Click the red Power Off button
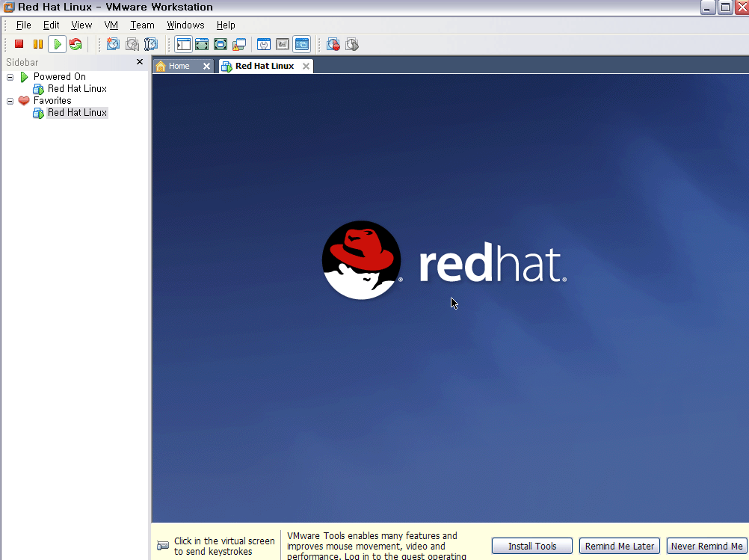Viewport: 749px width, 560px height. click(19, 44)
